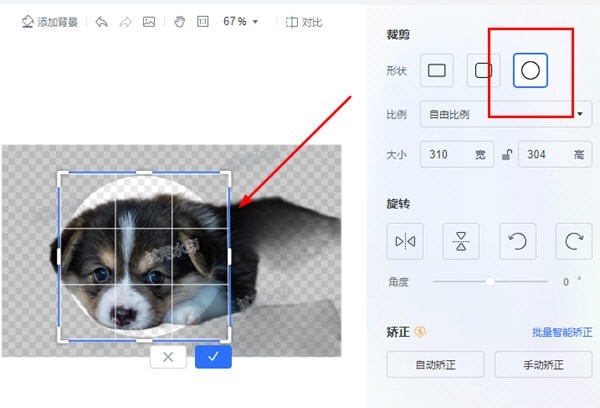
Task: Click the crop box right-edge middle handle
Action: (229, 256)
